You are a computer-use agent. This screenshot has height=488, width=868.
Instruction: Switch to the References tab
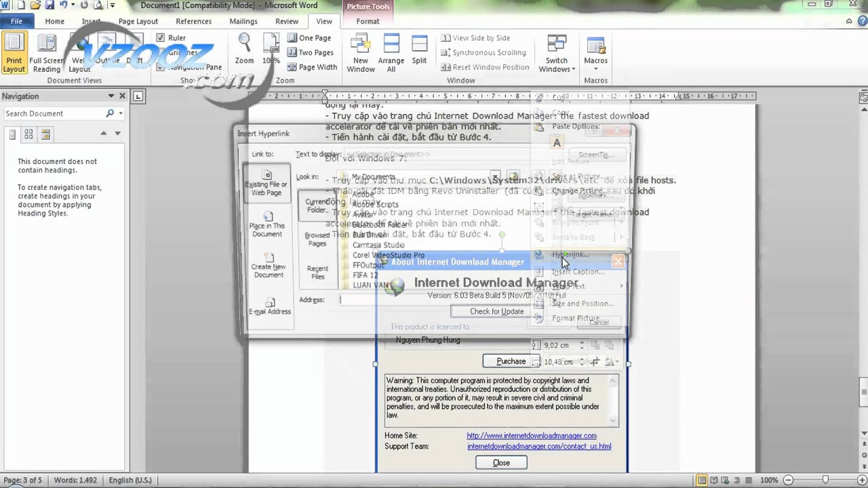[x=194, y=21]
